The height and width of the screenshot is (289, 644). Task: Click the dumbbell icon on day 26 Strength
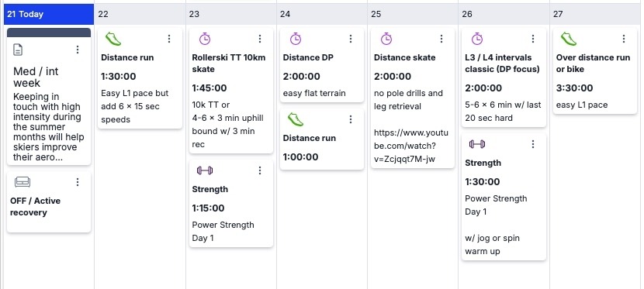click(x=477, y=144)
